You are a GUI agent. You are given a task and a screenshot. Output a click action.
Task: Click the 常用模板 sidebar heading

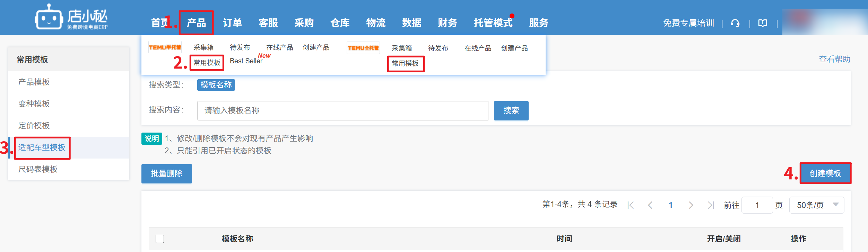tap(33, 60)
